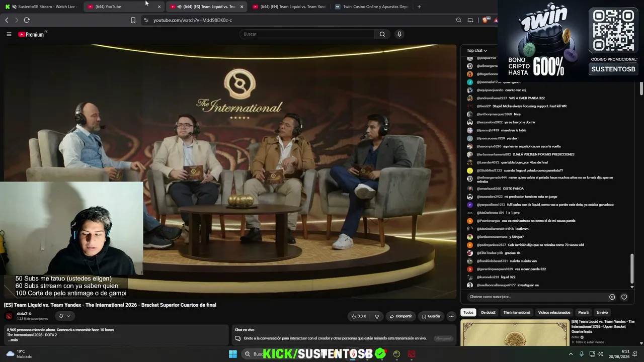
Task: Select the 'En vivo' filter chip
Action: pyautogui.click(x=602, y=313)
